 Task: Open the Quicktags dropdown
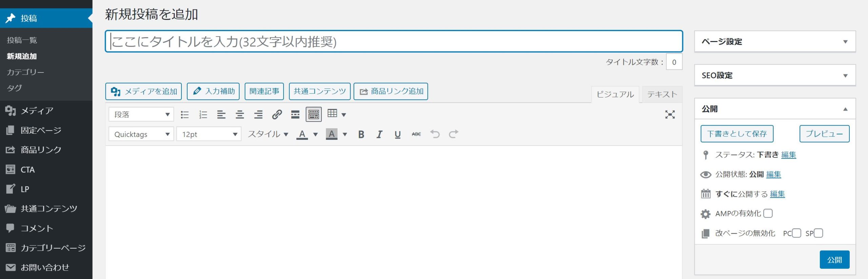point(141,134)
